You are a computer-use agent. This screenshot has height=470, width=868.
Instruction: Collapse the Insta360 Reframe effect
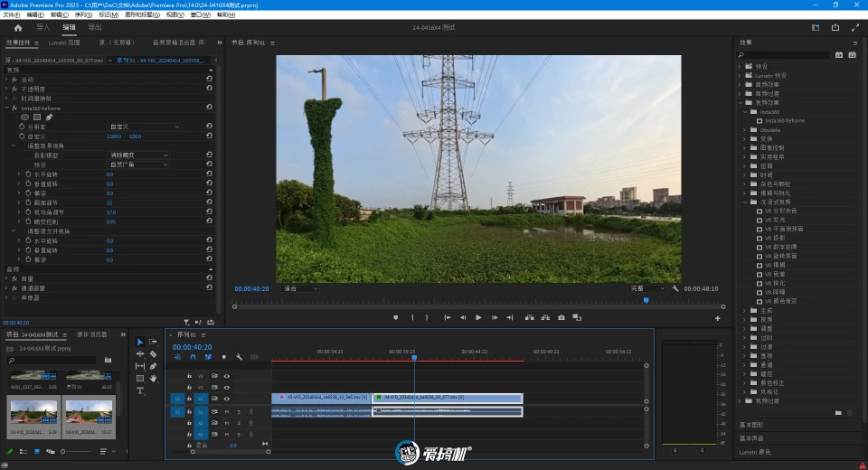click(7, 108)
